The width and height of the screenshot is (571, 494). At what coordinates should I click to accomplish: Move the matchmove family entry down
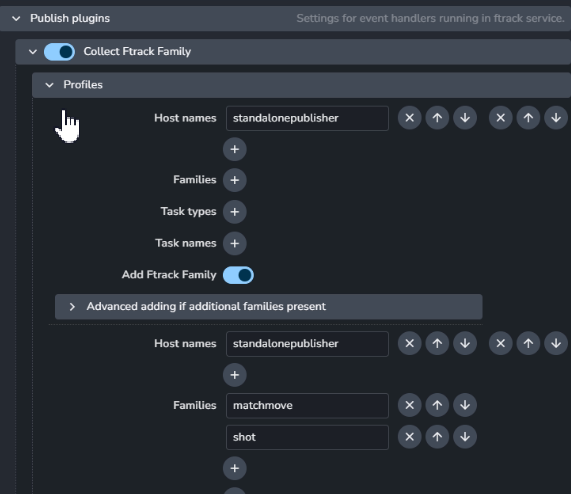pyautogui.click(x=465, y=405)
